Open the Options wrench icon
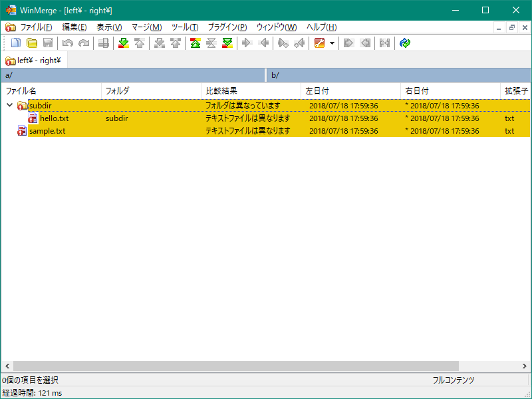This screenshot has height=399, width=532. (320, 43)
